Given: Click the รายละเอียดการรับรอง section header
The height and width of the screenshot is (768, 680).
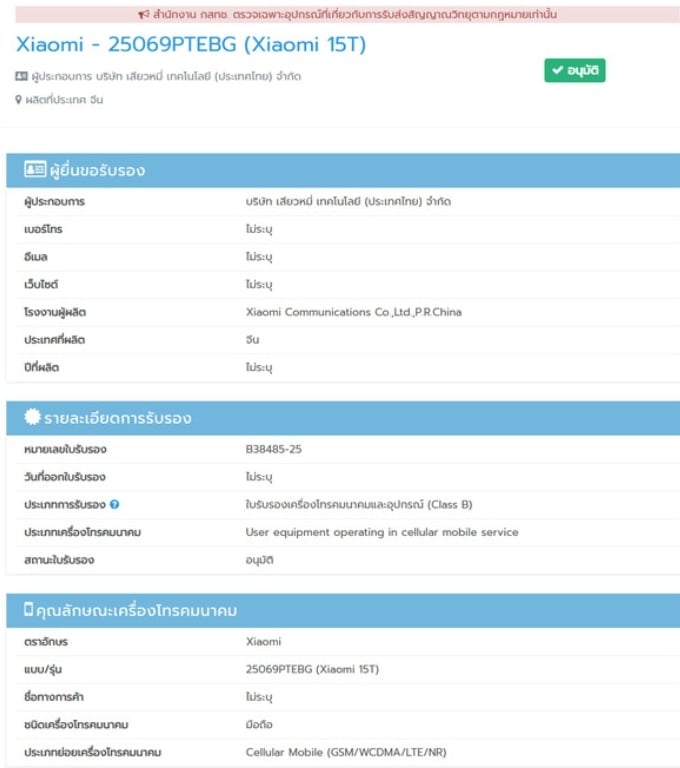Looking at the screenshot, I should pyautogui.click(x=343, y=418).
